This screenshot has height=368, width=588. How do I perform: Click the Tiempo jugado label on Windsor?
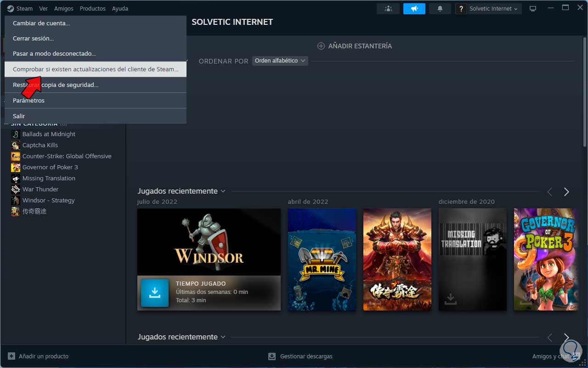pos(201,284)
